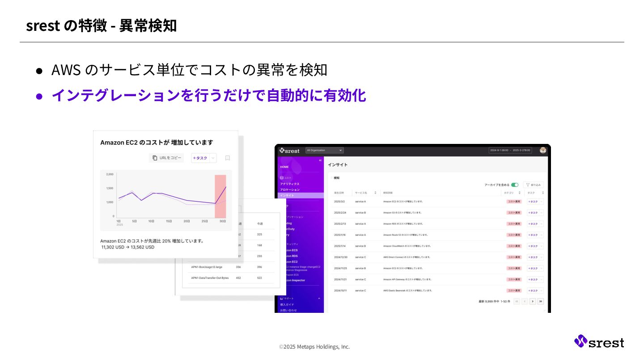
Task: Add task on AWS Direct Connect row
Action: coord(533,257)
